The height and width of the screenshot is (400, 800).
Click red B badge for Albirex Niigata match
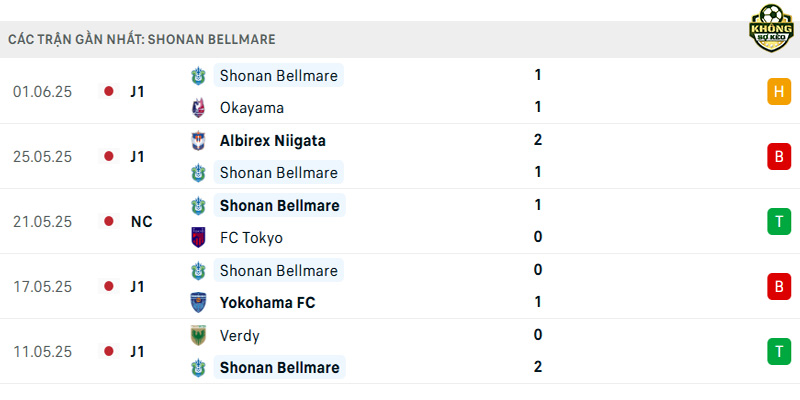(779, 157)
